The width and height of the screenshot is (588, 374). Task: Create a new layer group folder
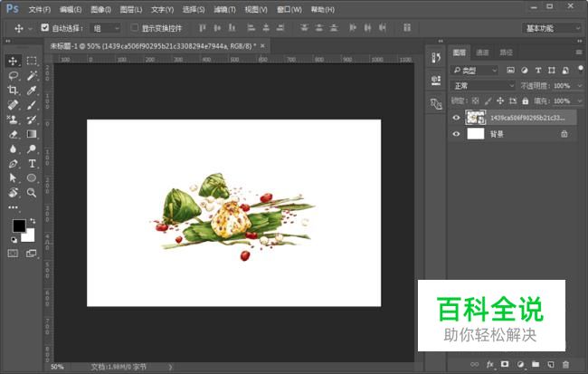click(536, 364)
